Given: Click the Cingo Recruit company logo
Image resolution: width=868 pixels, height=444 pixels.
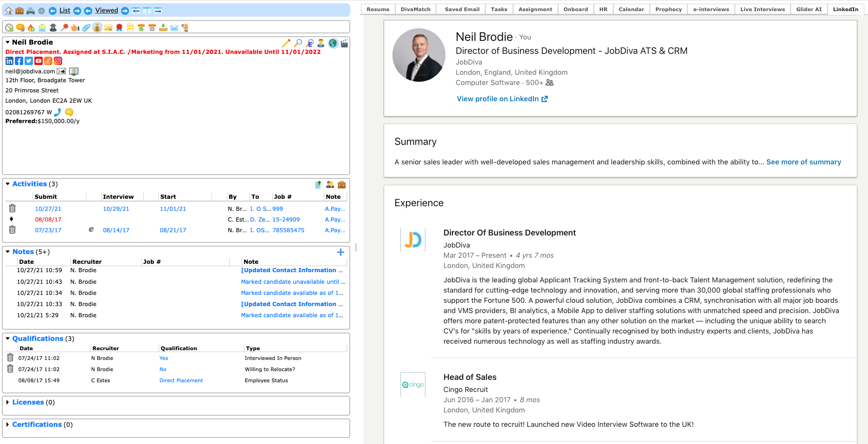Looking at the screenshot, I should 412,385.
